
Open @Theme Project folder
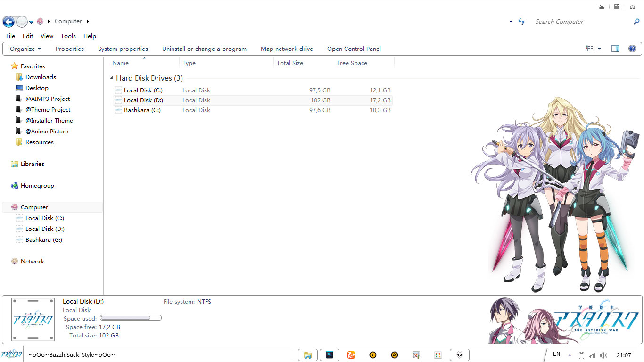48,110
